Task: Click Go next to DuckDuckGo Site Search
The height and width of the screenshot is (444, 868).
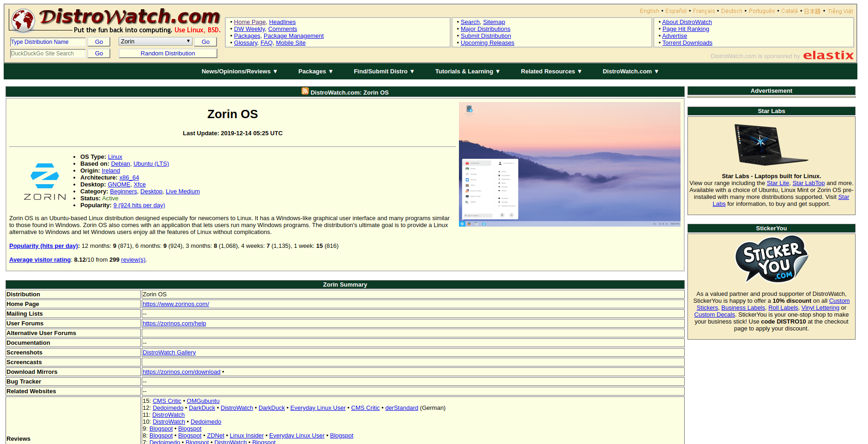Action: pyautogui.click(x=98, y=53)
